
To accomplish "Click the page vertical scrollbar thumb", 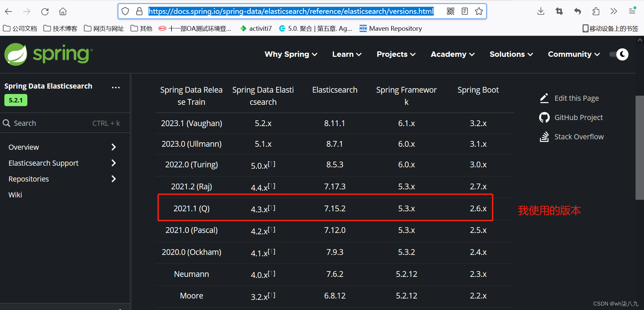I will pos(640,147).
